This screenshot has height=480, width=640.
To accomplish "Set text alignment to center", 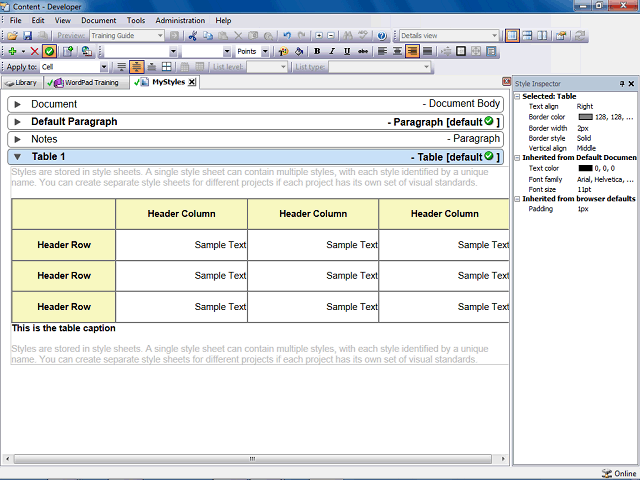I will [x=397, y=51].
